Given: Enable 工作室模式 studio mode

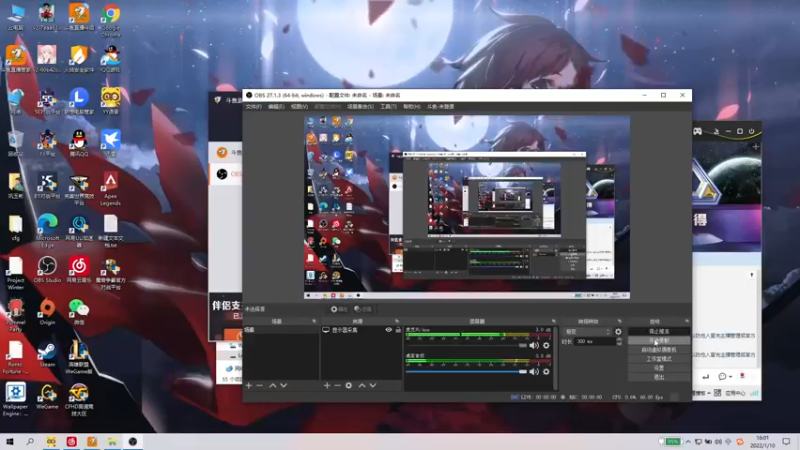Looking at the screenshot, I should coord(659,359).
